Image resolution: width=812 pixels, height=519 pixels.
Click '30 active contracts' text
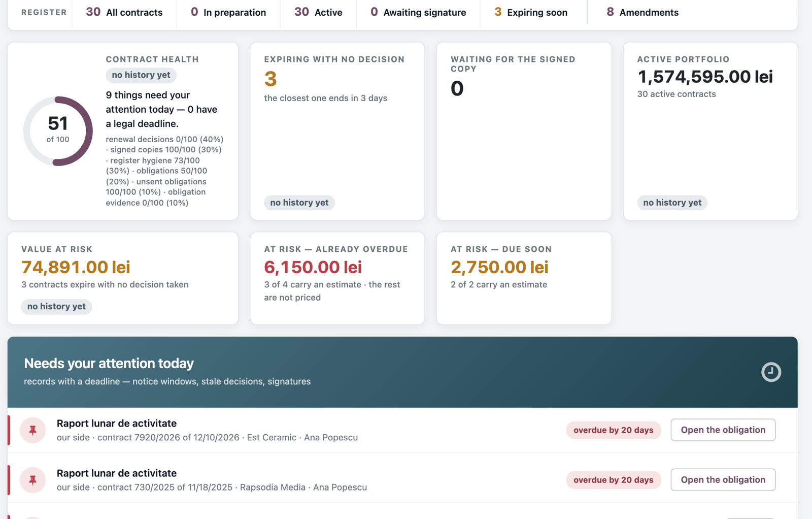[x=676, y=94]
